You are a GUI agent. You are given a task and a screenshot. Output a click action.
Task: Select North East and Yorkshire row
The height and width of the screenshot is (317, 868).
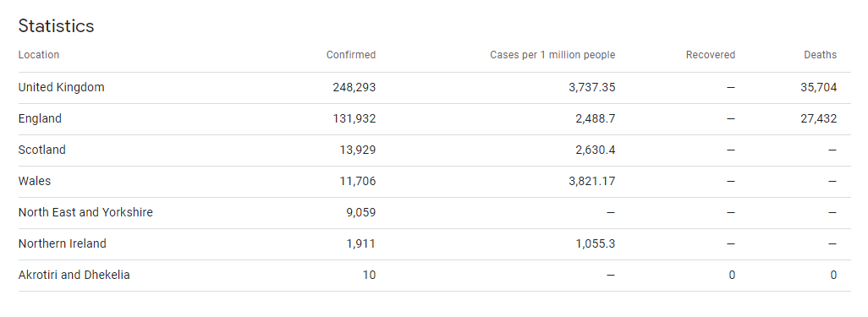(x=435, y=212)
